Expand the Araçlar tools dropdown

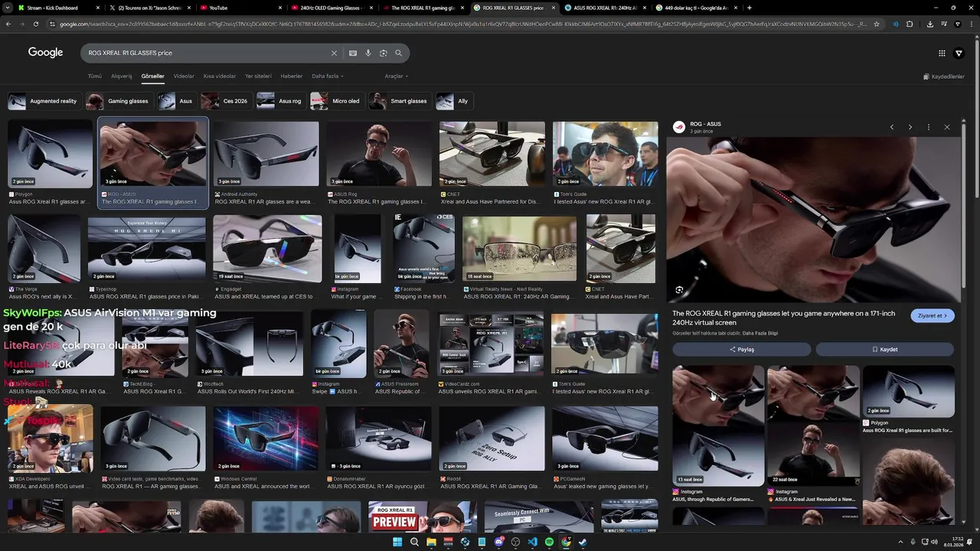click(x=397, y=77)
